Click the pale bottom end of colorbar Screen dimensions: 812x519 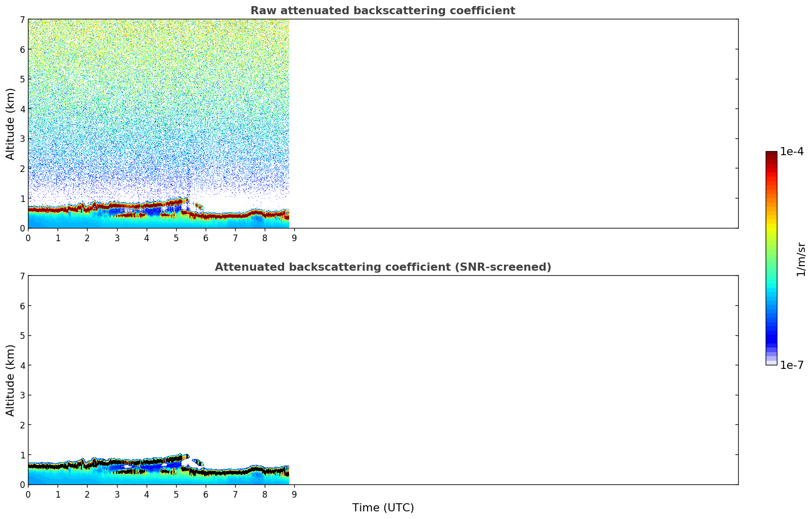click(x=771, y=361)
